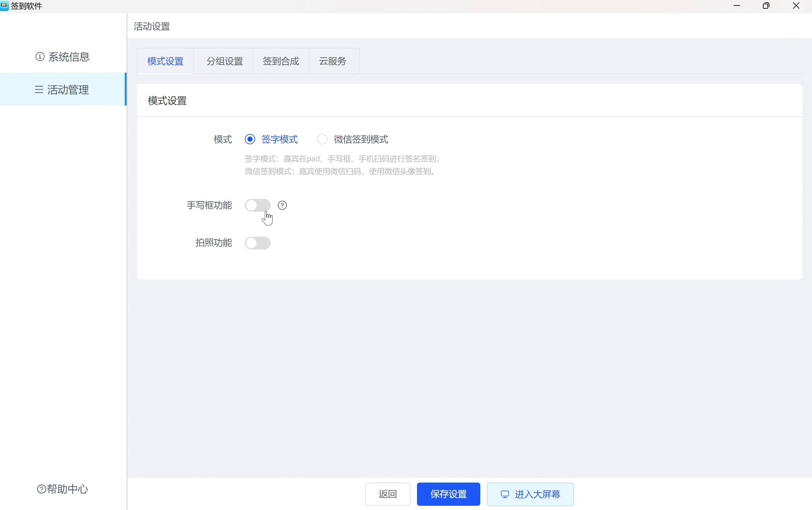Switch to the 分组设置 tab
Screen dimensions: 812x510
pyautogui.click(x=224, y=61)
